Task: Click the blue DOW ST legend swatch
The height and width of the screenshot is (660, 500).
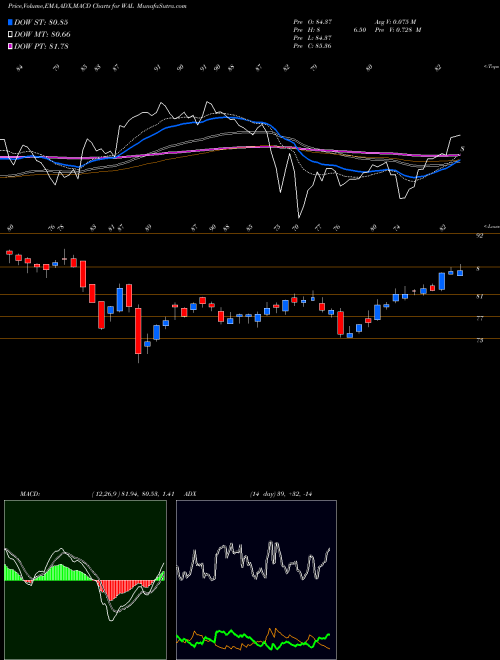Action: [11, 22]
